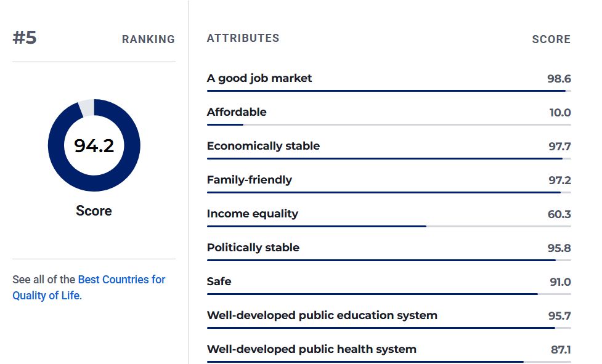Screen dimensions: 602x364
Task: Click the RANKING label beside #5
Action: pos(148,39)
